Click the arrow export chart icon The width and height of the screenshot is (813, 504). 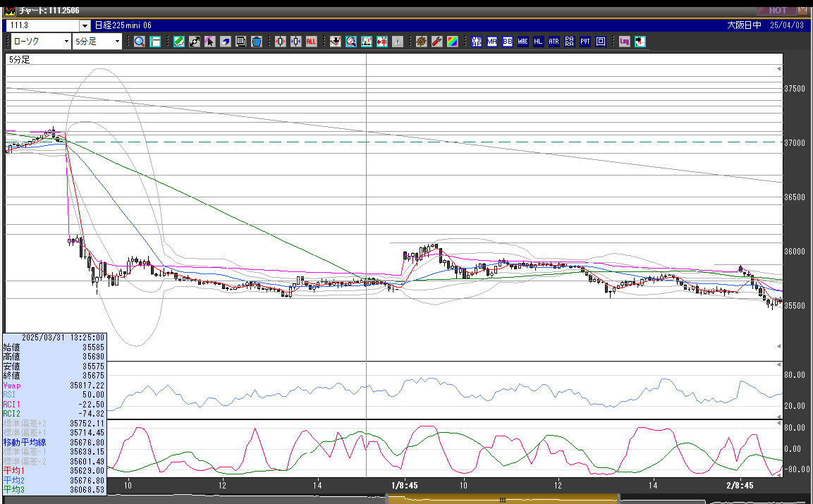(x=640, y=42)
